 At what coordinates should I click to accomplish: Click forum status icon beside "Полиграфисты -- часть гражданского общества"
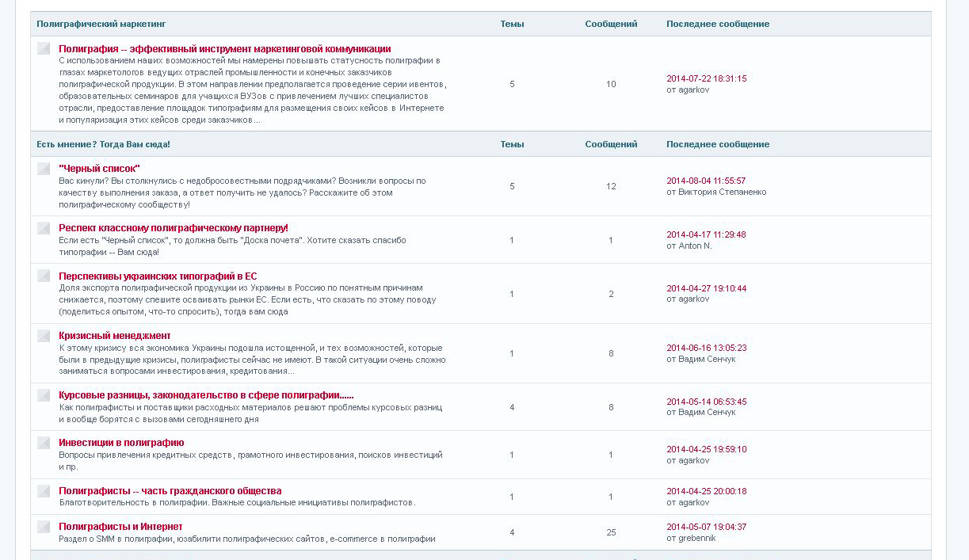(44, 491)
